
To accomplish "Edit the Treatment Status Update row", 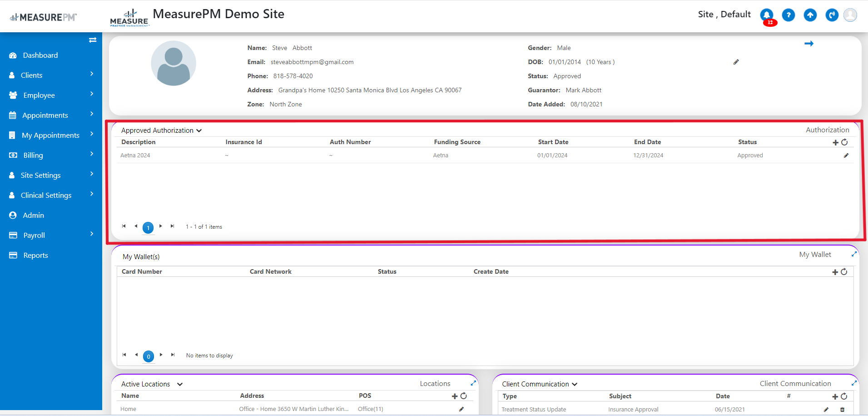I will tap(826, 410).
